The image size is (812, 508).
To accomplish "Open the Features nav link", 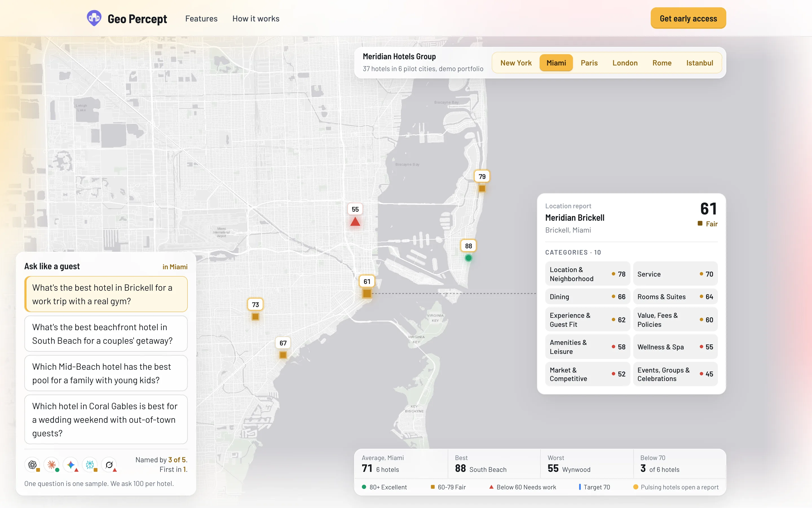I will coord(201,18).
